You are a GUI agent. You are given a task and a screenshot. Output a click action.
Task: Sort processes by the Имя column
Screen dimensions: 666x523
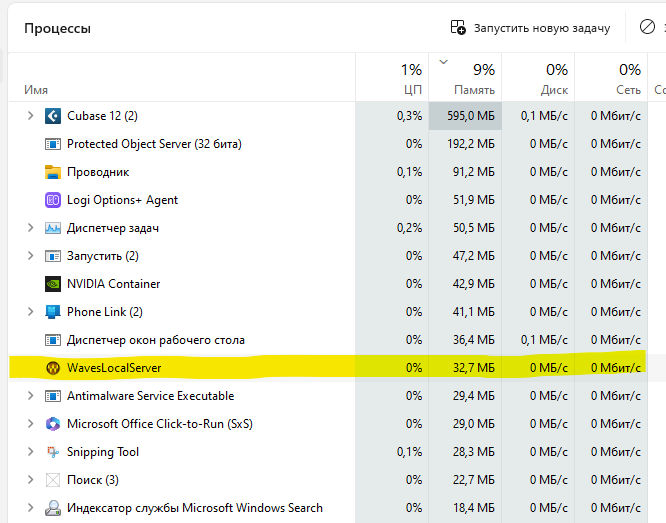[182, 77]
